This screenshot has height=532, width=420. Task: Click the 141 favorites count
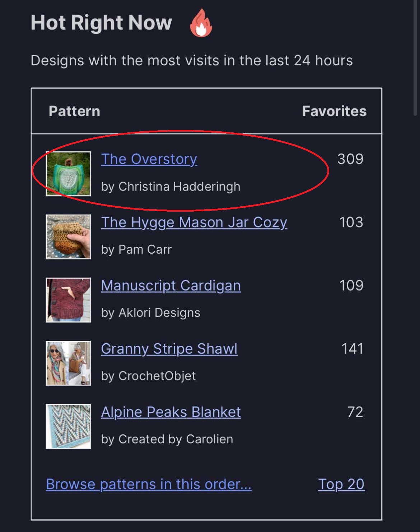pyautogui.click(x=352, y=349)
